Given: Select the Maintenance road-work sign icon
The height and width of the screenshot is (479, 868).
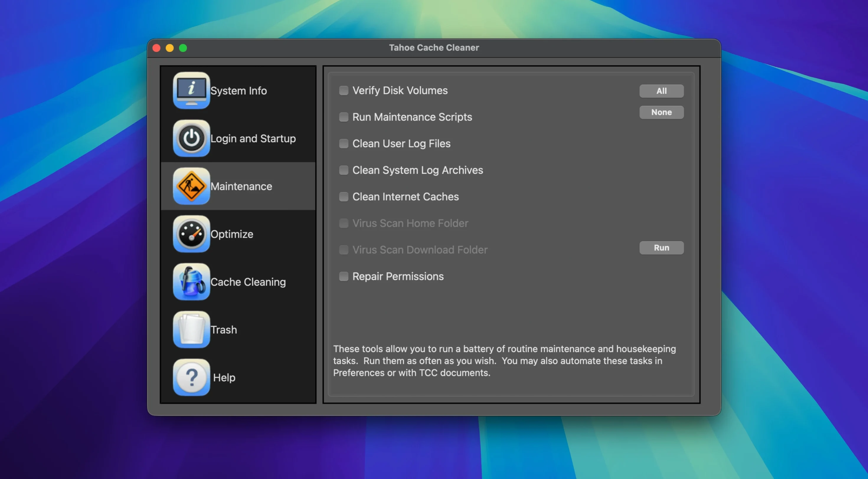Looking at the screenshot, I should [x=191, y=186].
